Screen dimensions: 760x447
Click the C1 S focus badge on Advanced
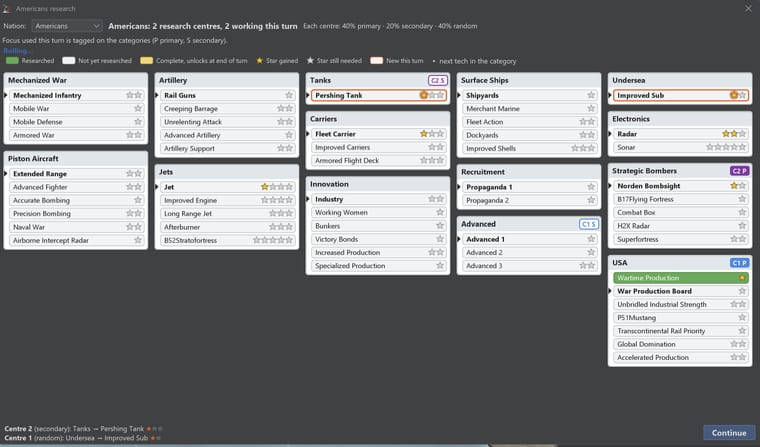tap(589, 224)
